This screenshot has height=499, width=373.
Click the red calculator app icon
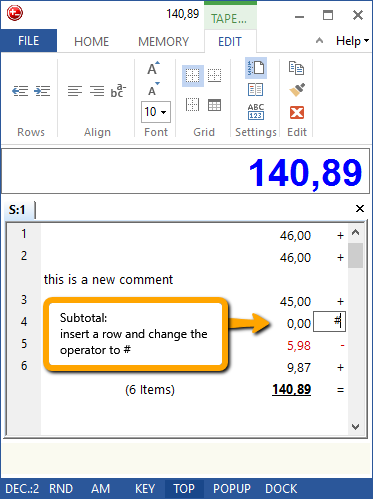pyautogui.click(x=15, y=13)
